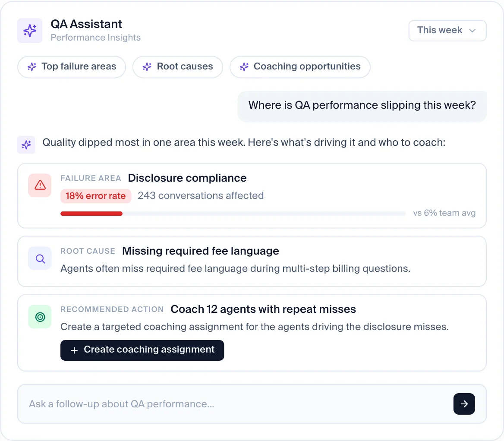504x441 pixels.
Task: Click sparkle icon on Root causes chip
Action: pyautogui.click(x=147, y=66)
